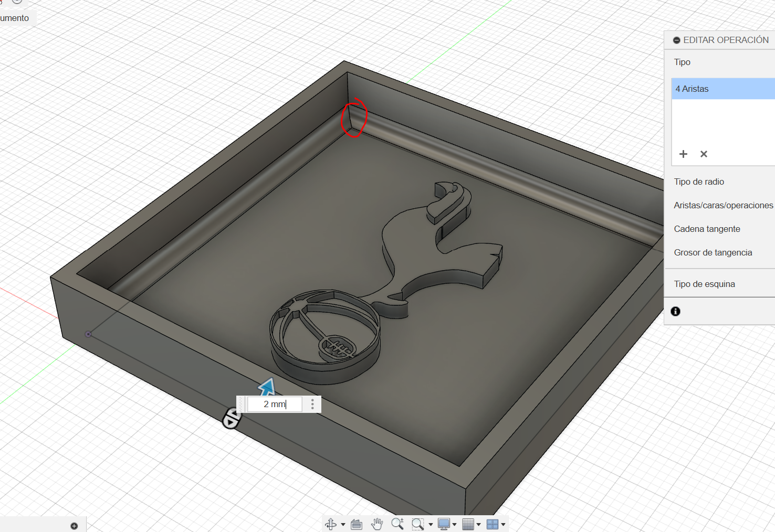Viewport: 775px width, 532px height.
Task: Expand the Grid and Snaps dropdown arrow
Action: pos(479,524)
